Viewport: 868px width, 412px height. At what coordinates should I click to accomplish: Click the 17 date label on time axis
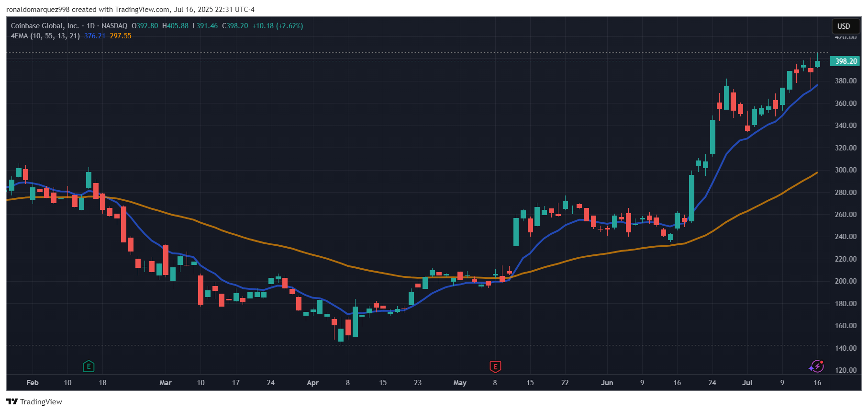tap(236, 383)
